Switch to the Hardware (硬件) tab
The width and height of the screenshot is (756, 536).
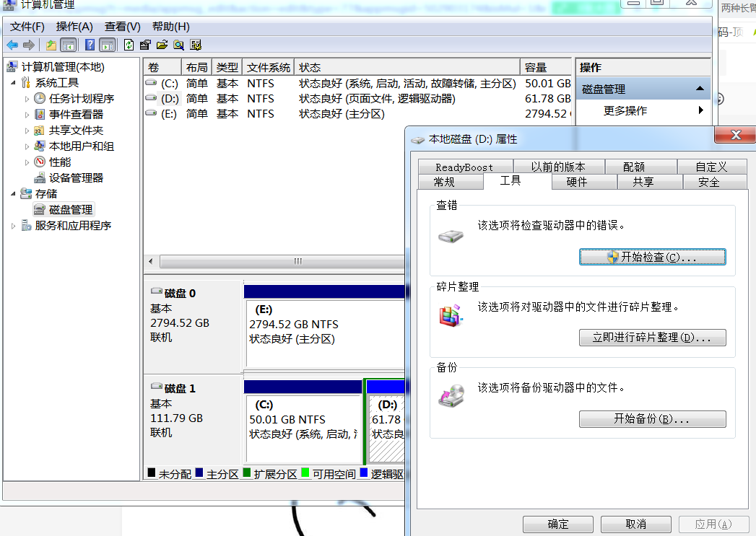click(x=577, y=182)
